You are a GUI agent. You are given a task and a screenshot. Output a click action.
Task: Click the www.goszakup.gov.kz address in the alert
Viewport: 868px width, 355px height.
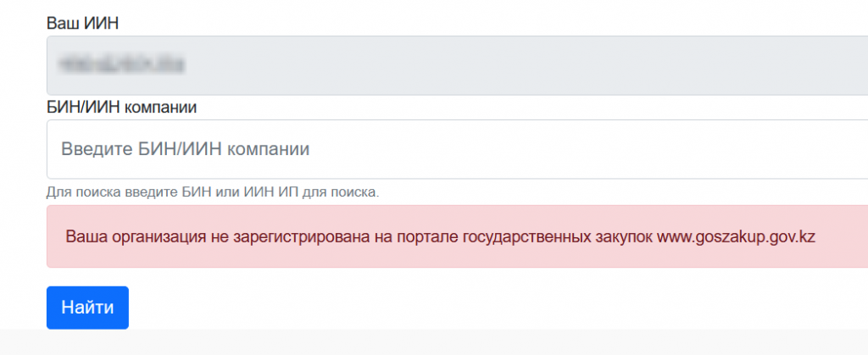[736, 236]
